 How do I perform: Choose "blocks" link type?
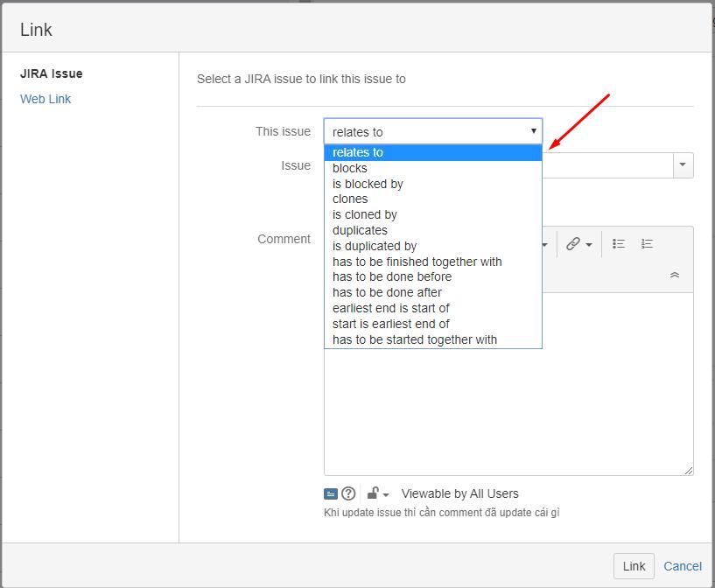[432, 168]
